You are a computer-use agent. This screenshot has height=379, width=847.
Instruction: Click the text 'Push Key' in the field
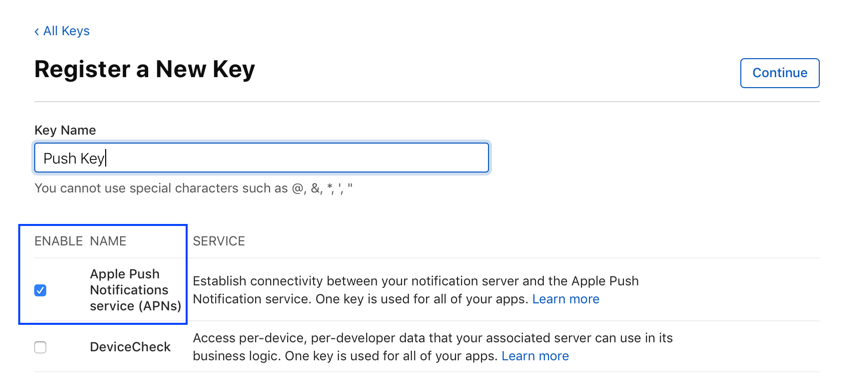tap(73, 159)
